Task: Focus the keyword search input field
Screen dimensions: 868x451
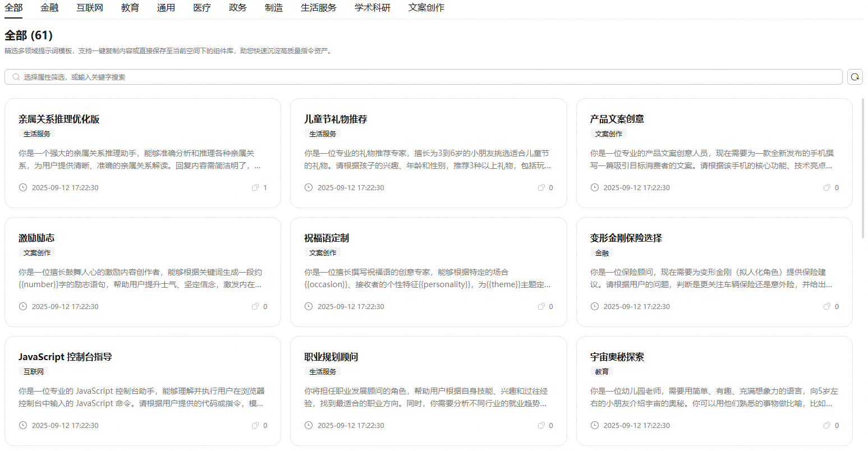Action: 424,77
